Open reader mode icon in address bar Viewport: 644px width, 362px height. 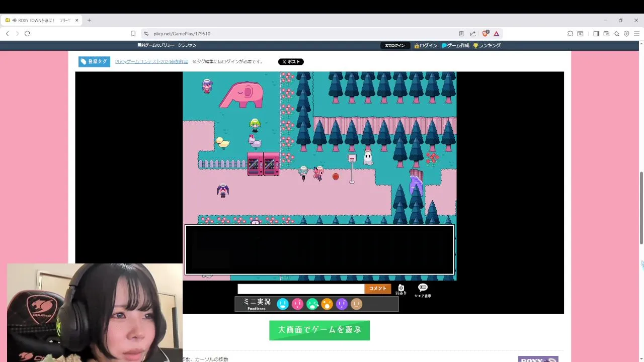tap(461, 34)
